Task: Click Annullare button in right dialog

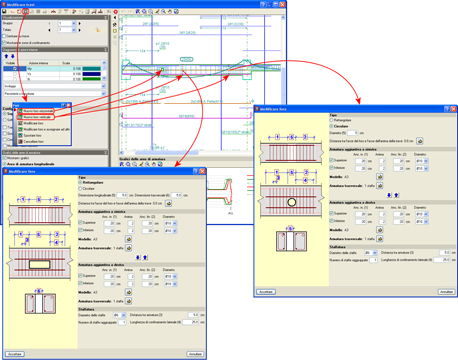Action: [446, 292]
